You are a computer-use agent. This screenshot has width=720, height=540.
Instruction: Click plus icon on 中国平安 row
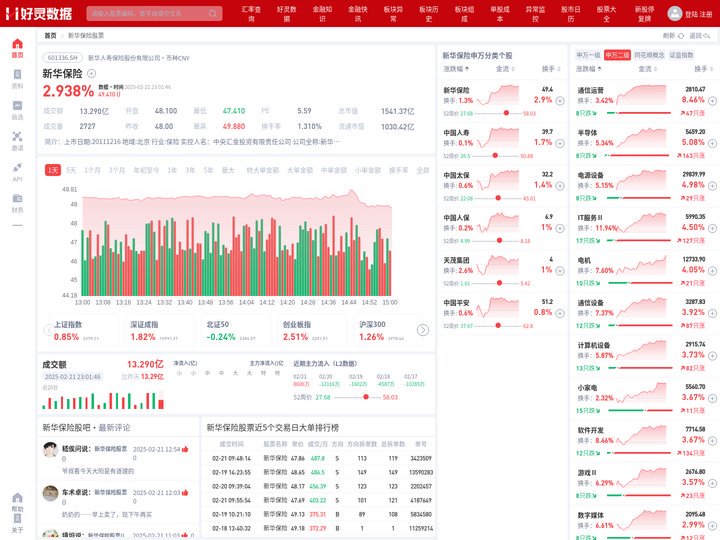pos(560,313)
